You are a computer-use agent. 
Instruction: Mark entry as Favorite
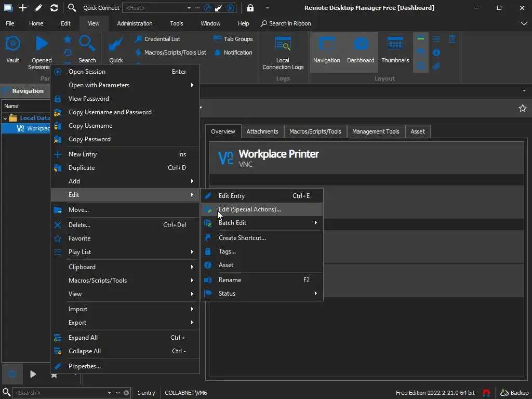[x=125, y=238]
